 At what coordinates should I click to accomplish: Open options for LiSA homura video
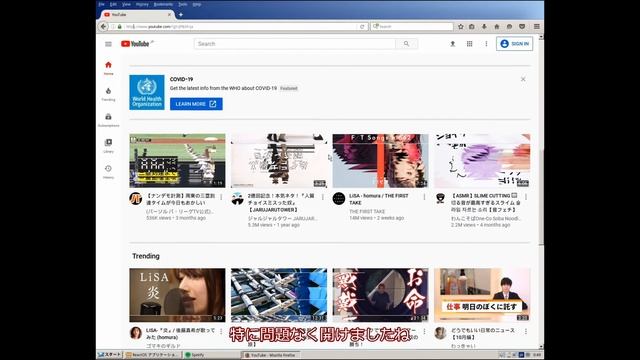click(424, 197)
